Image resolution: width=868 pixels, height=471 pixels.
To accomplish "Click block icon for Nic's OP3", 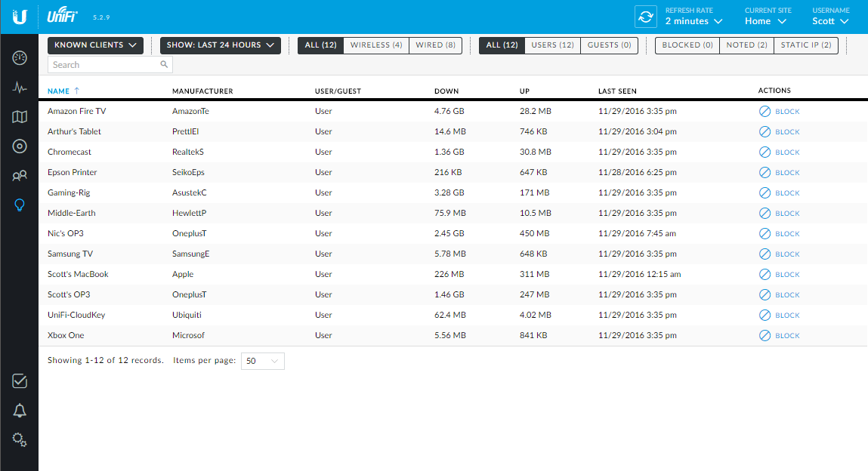I will tap(765, 234).
